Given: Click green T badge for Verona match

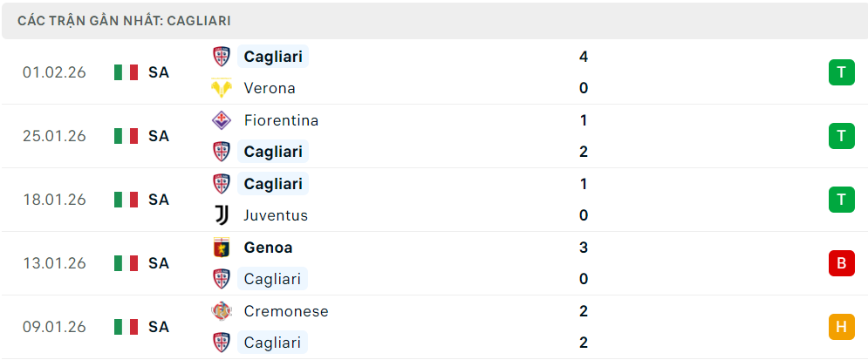Looking at the screenshot, I should point(841,72).
